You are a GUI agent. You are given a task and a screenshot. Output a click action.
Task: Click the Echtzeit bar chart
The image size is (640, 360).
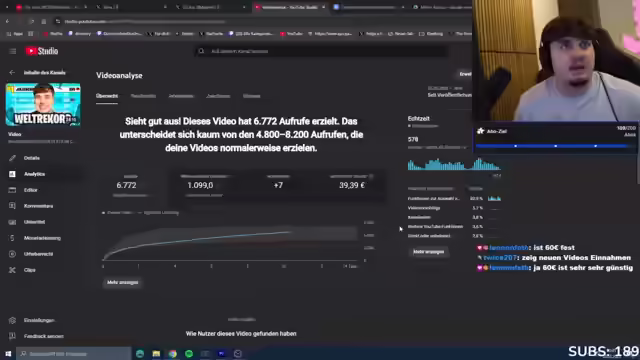point(454,164)
